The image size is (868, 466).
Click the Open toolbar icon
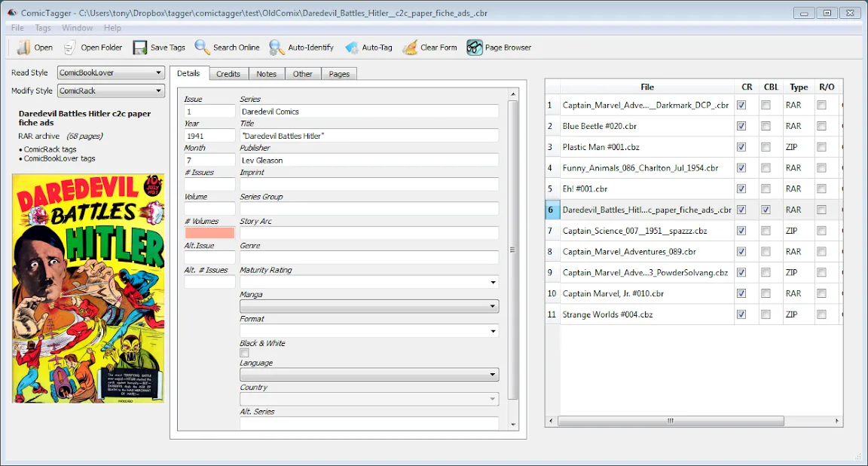(x=23, y=48)
